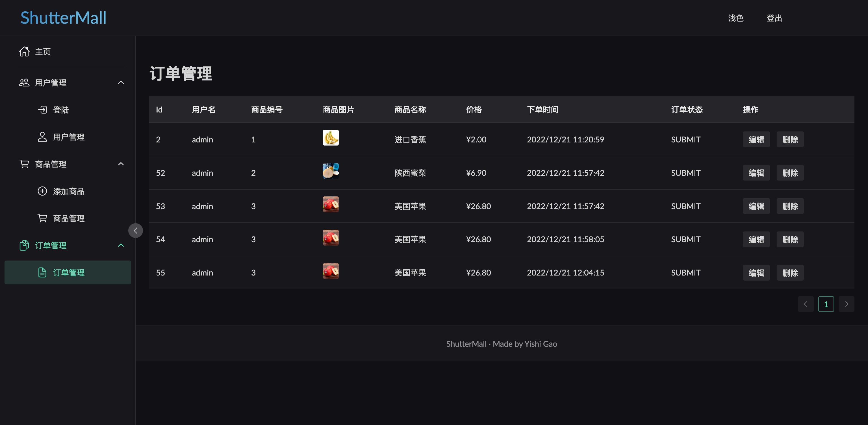
Task: Log out via 登出 in header
Action: click(x=774, y=18)
